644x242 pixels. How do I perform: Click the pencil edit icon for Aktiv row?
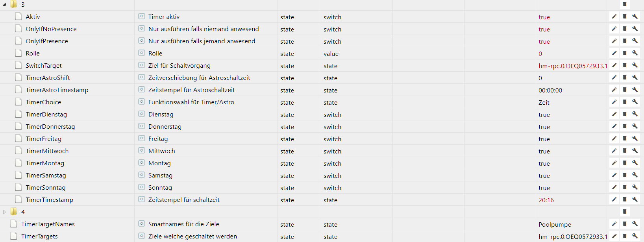click(x=614, y=17)
